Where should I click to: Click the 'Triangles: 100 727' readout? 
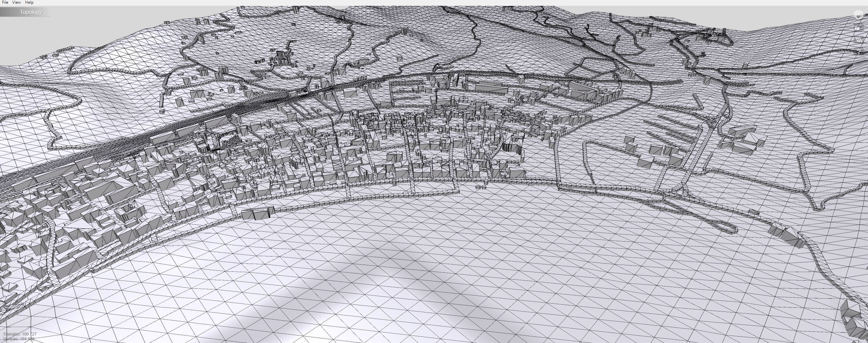pos(20,334)
